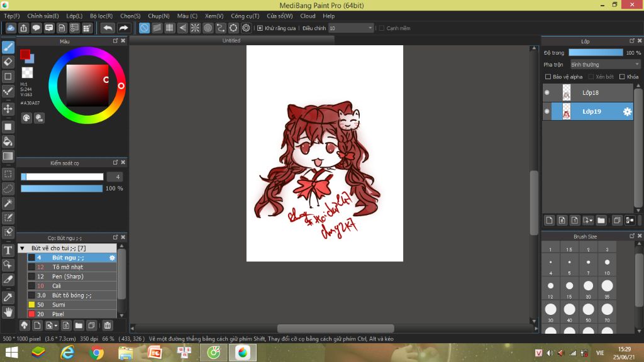Open the Tệp(F) menu
644x362 pixels.
pos(11,16)
